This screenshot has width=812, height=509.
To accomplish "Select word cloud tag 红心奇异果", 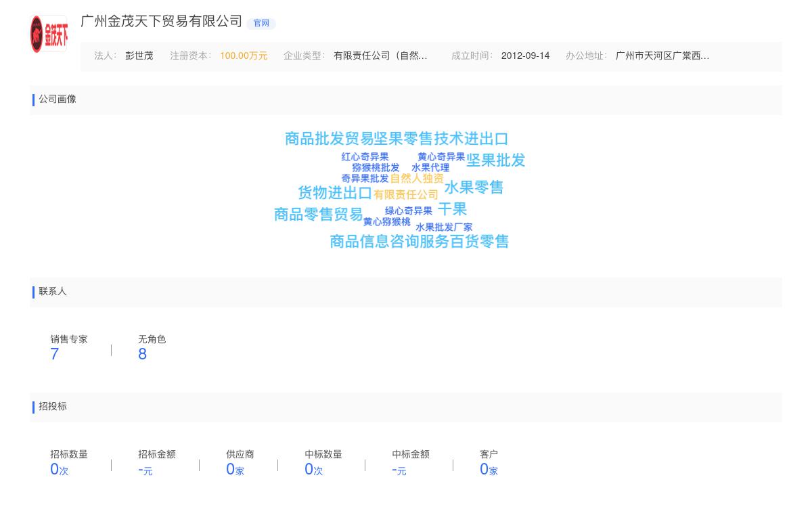I will click(x=365, y=157).
